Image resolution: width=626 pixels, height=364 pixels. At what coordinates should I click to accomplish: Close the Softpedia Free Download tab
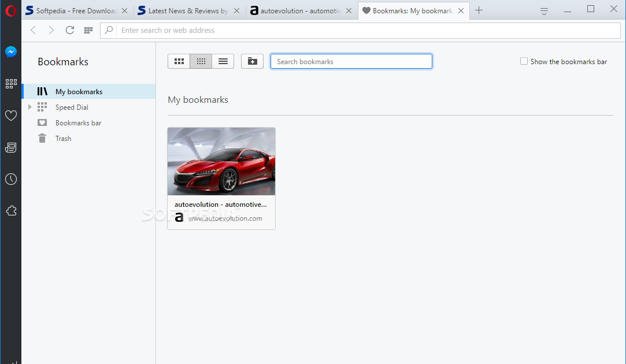[x=124, y=11]
